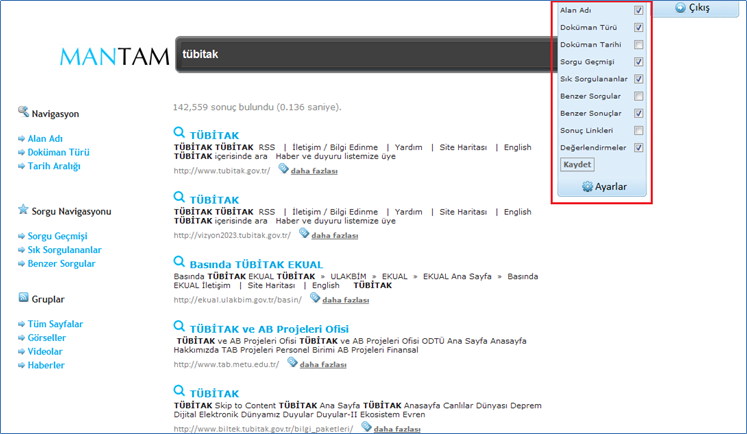747x434 pixels.
Task: Click arrow icon beside Benzer Sorgular link
Action: click(21, 264)
